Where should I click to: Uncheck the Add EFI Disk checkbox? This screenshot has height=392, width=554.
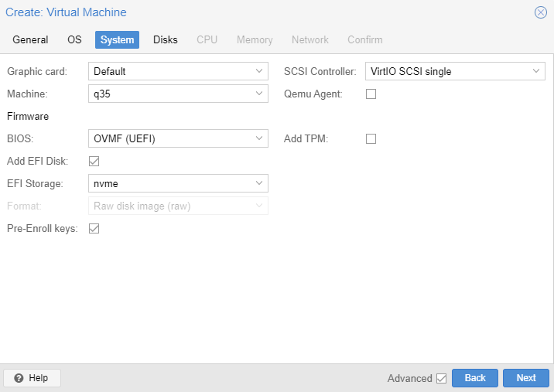[x=94, y=161]
